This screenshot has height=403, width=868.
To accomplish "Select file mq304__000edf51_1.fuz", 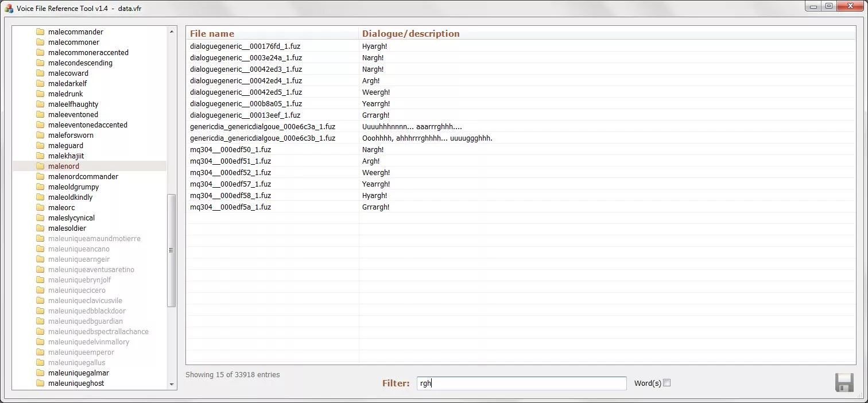I will point(230,161).
